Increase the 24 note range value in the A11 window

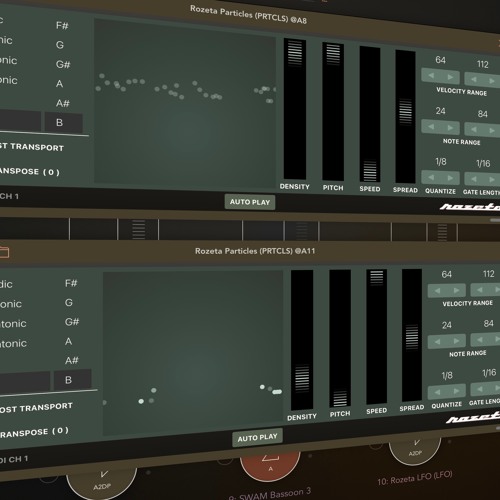pos(456,341)
